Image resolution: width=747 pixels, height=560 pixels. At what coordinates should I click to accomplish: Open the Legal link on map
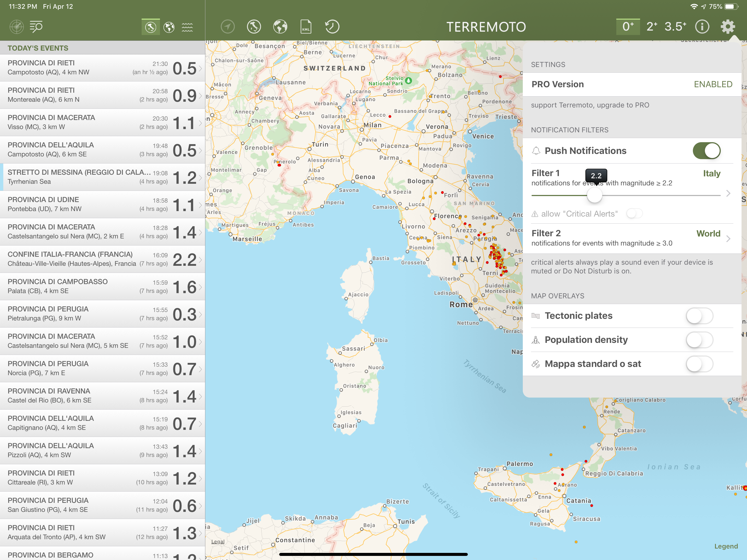pyautogui.click(x=218, y=542)
